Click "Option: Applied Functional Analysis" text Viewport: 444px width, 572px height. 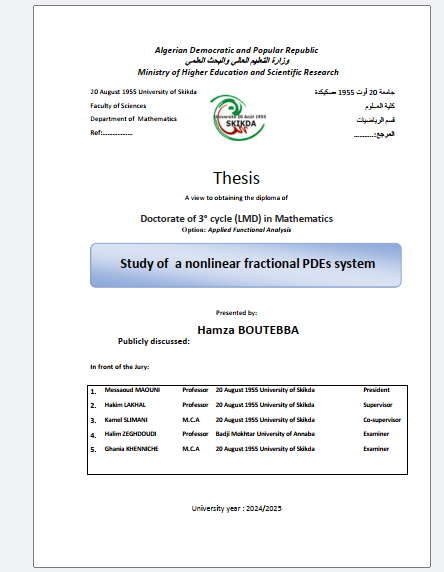[x=236, y=230]
